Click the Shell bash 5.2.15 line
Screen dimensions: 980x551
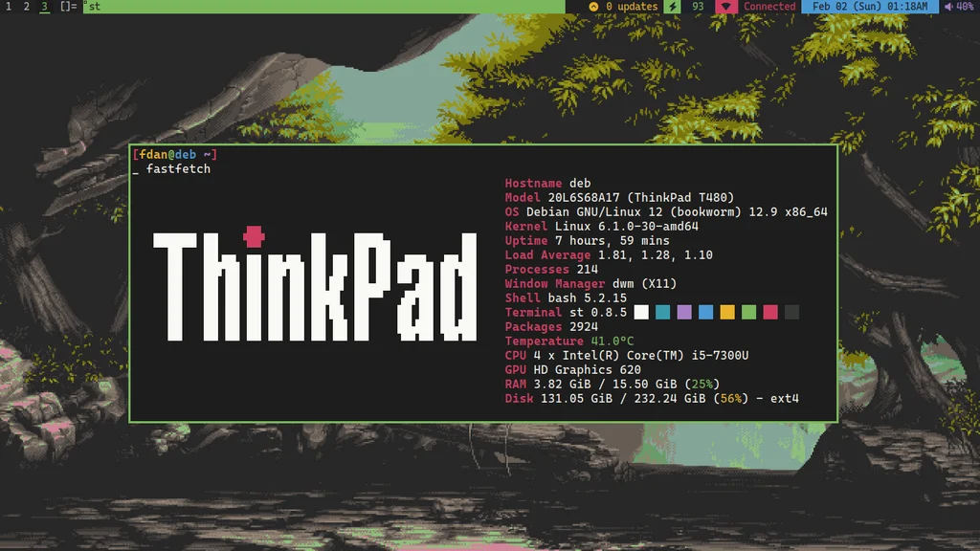(x=566, y=298)
